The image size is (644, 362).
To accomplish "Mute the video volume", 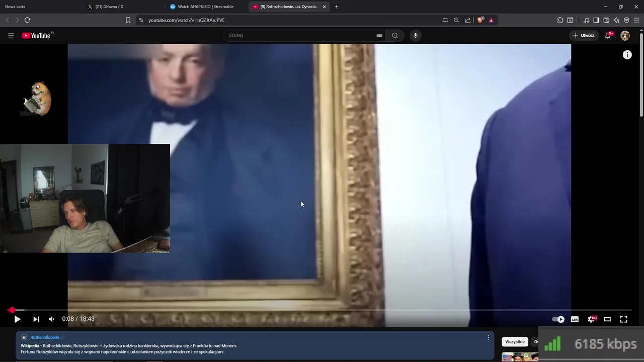I will click(51, 319).
